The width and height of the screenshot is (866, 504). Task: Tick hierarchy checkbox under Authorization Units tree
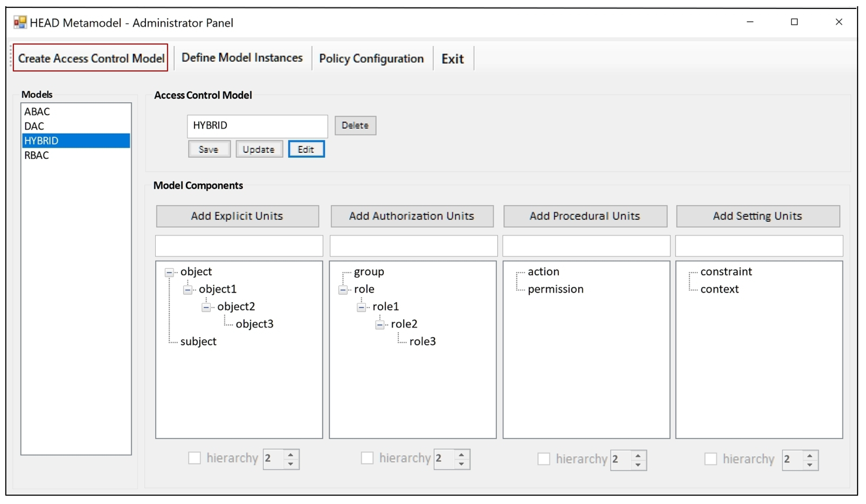pos(367,458)
